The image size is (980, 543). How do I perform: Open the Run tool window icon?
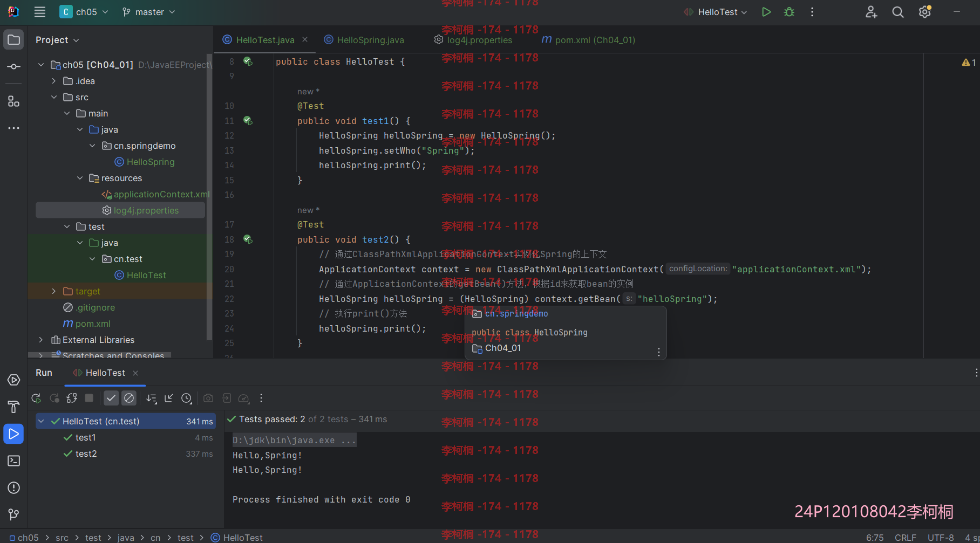pos(13,434)
